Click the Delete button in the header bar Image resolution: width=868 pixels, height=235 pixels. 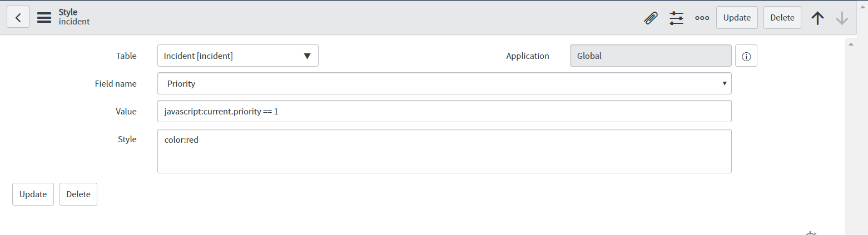pyautogui.click(x=782, y=18)
